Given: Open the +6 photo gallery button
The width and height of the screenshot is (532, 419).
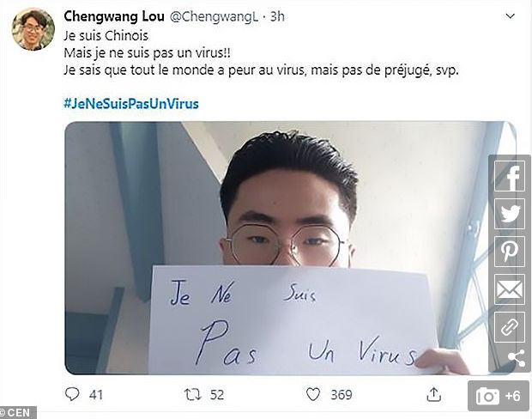Looking at the screenshot, I should coord(498,396).
